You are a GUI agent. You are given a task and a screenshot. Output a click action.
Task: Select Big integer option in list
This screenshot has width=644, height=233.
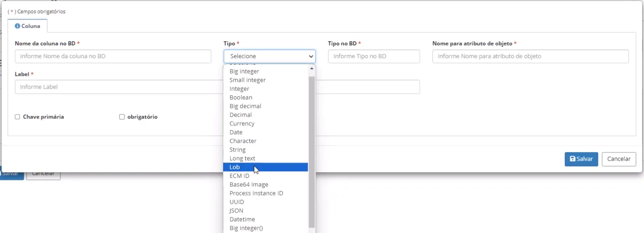tap(265, 71)
